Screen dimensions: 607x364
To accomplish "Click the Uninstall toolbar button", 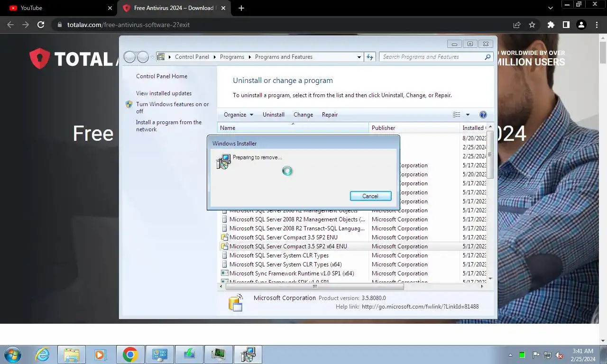I will click(274, 115).
